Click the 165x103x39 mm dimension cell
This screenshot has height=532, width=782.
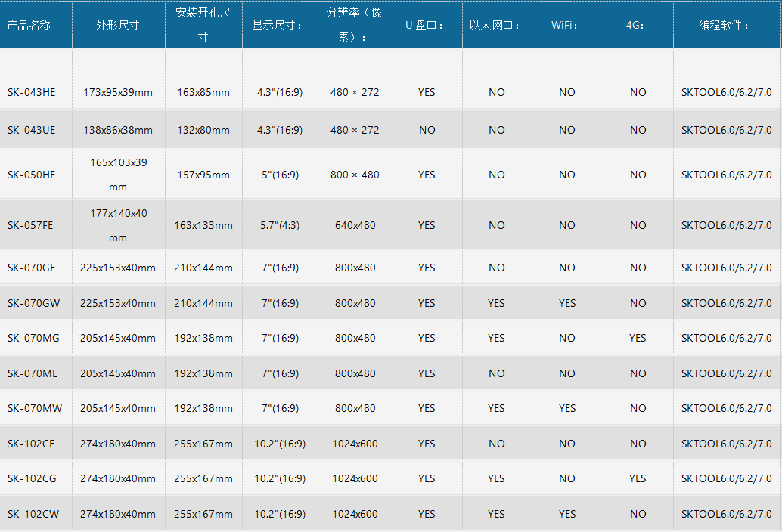[119, 175]
